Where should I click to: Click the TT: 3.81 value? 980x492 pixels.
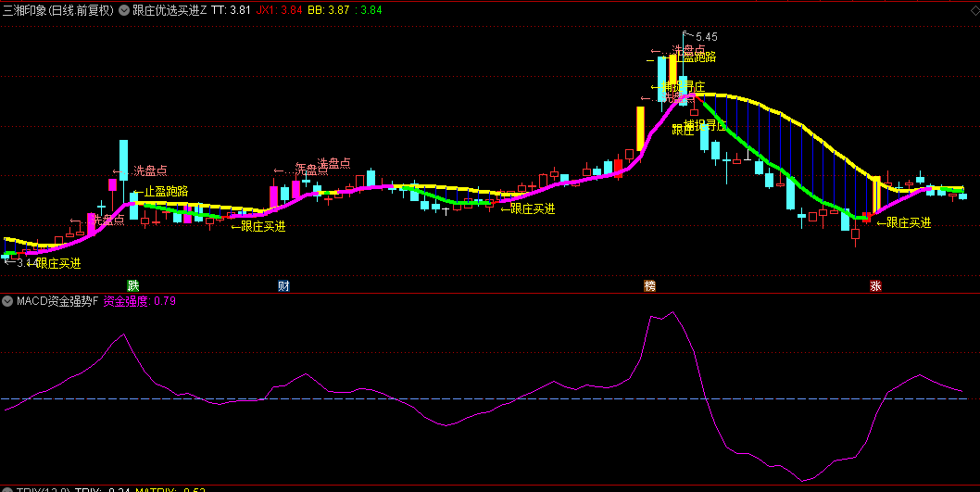tap(231, 10)
